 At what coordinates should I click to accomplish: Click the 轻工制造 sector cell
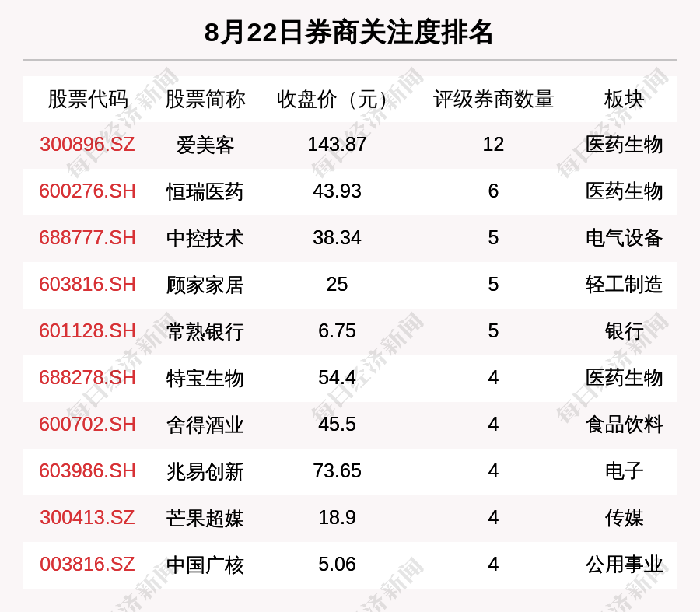(x=624, y=285)
